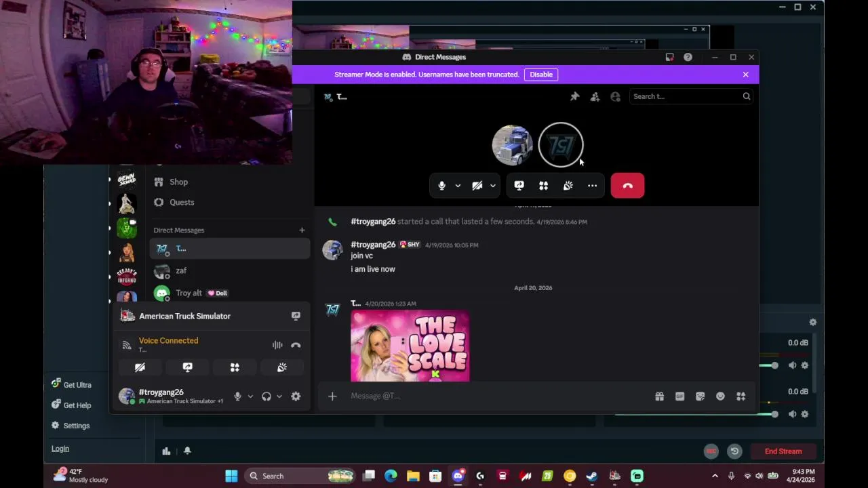
Task: Click the DM search field
Action: pos(691,96)
